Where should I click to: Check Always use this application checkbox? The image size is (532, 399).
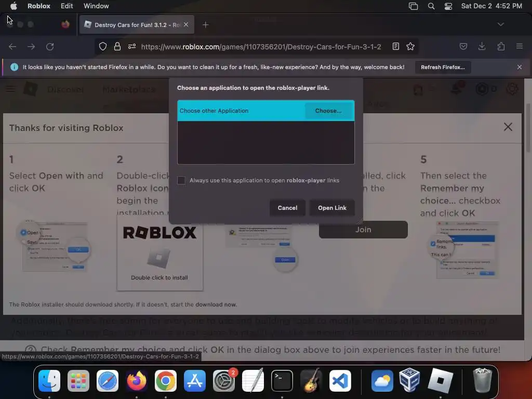(181, 180)
